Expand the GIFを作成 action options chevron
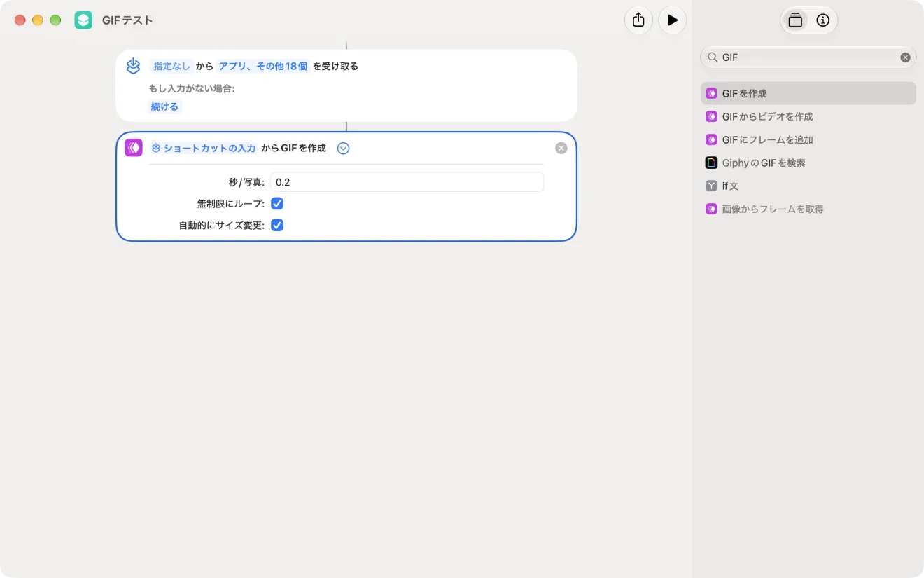924x578 pixels. click(343, 148)
